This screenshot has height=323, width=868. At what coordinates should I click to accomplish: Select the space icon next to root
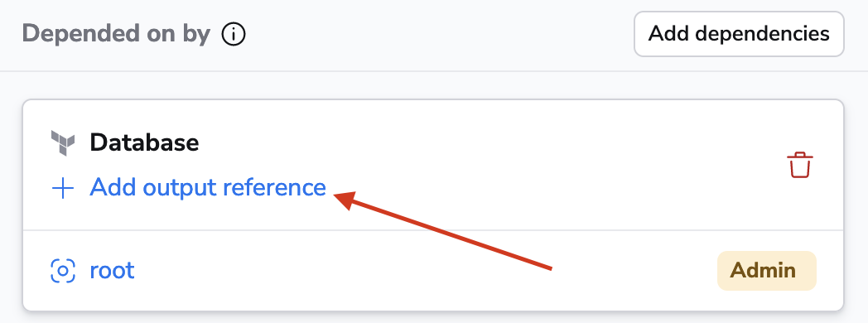pos(63,271)
